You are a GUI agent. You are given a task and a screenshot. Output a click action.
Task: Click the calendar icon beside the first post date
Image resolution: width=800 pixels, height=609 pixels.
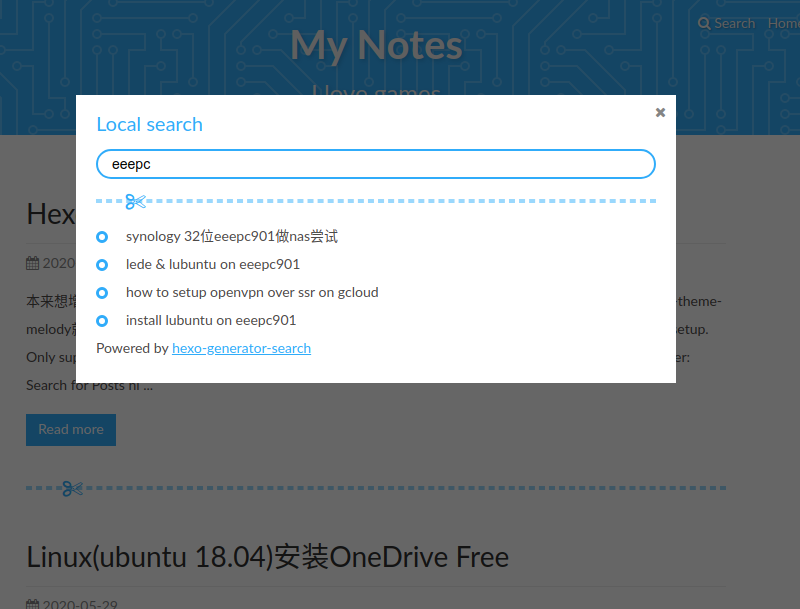(33, 264)
